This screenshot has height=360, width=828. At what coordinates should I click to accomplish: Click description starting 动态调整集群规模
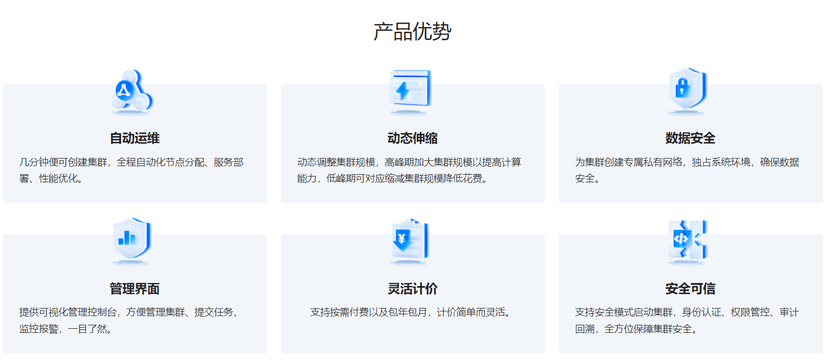click(x=410, y=170)
